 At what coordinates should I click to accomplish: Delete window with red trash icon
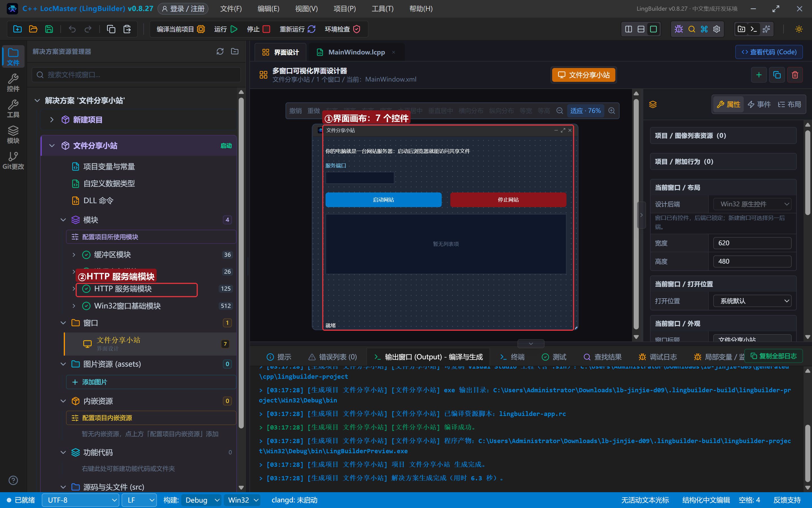pos(795,75)
